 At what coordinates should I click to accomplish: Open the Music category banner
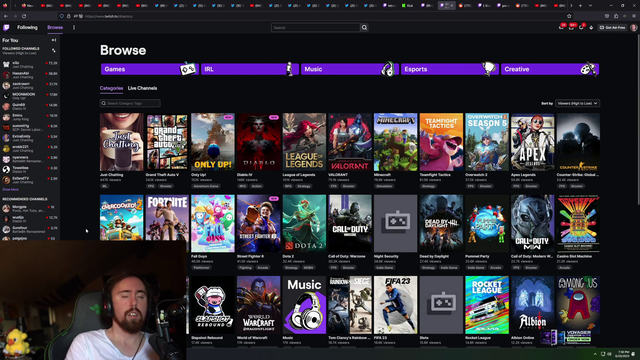[349, 69]
